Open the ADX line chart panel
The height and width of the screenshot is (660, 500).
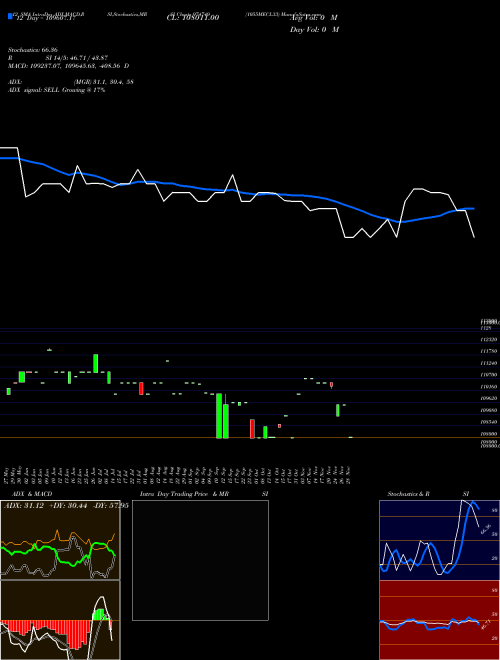tap(60, 540)
